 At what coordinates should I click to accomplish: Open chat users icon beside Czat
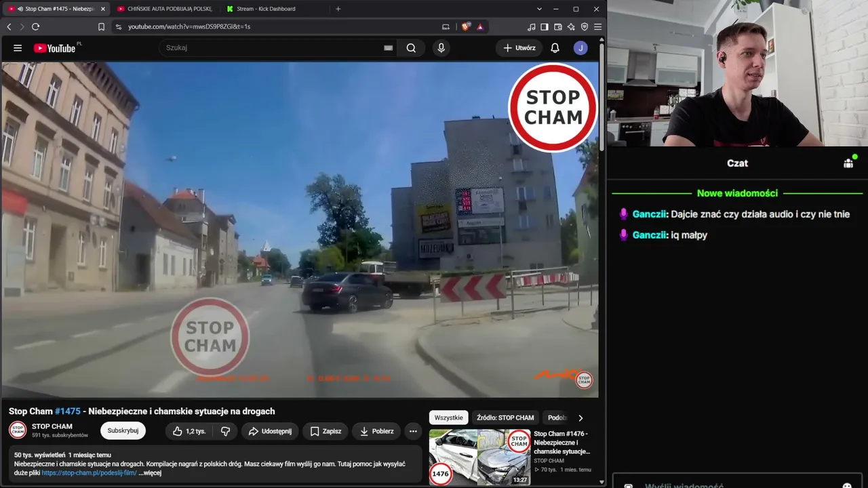point(848,163)
